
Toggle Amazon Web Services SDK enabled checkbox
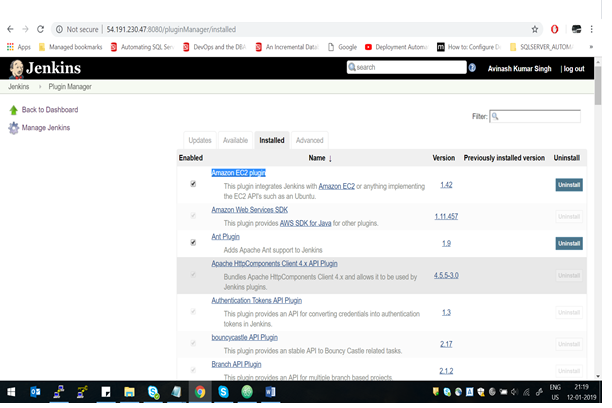point(193,216)
